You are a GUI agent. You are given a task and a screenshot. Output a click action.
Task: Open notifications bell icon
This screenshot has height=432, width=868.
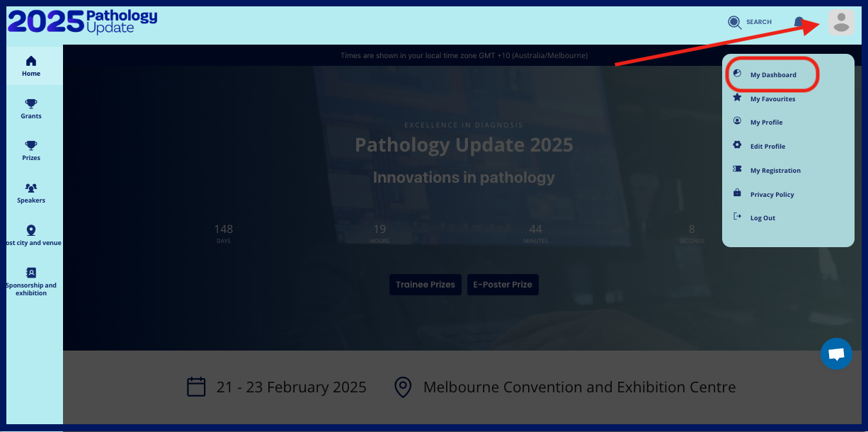coord(799,22)
